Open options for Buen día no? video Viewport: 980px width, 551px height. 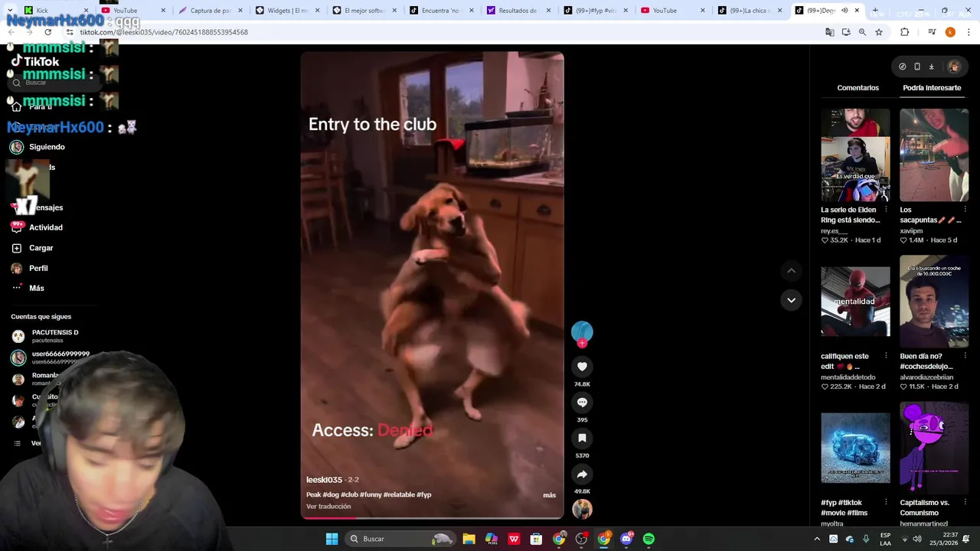[x=965, y=356]
